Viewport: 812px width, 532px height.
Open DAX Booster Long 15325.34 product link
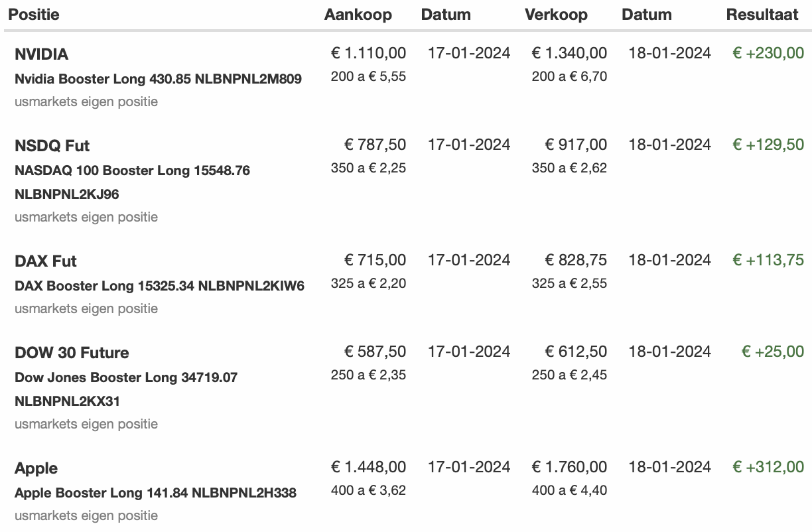(x=159, y=286)
